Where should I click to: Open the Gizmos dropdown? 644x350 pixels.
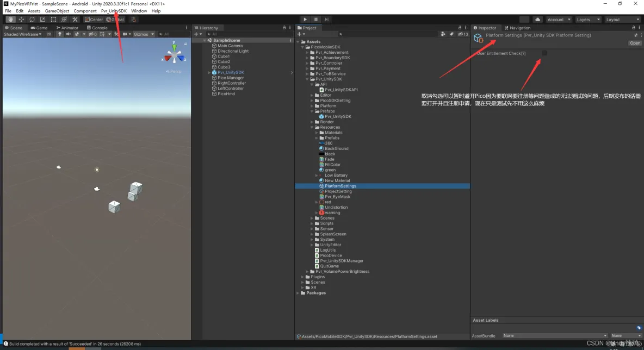click(x=144, y=34)
